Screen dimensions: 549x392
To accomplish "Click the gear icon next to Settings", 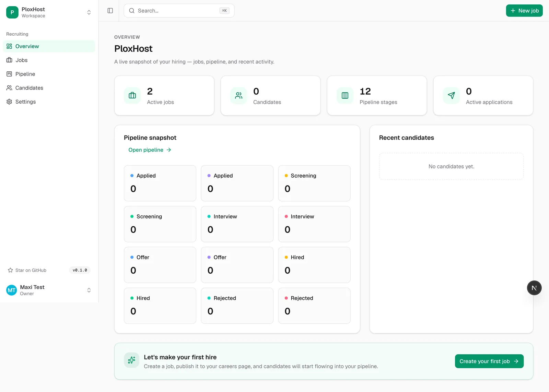I will [9, 102].
